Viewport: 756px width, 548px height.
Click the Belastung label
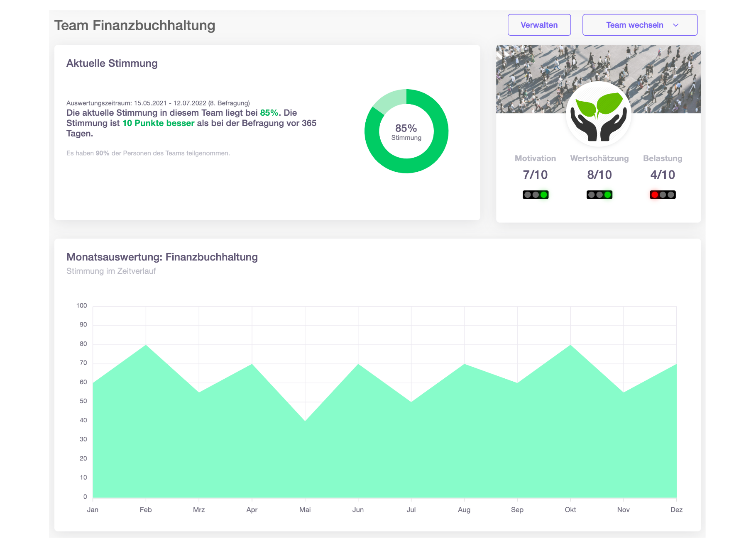tap(663, 158)
